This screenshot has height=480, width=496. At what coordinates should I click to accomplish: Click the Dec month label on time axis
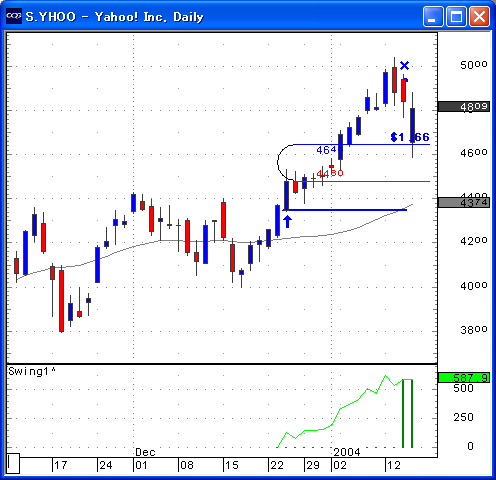click(x=145, y=452)
